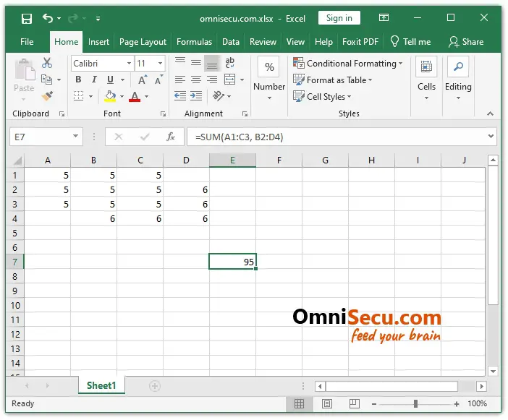Click the Select All corner triangle
Screen dimensions: 508x420
click(17, 160)
